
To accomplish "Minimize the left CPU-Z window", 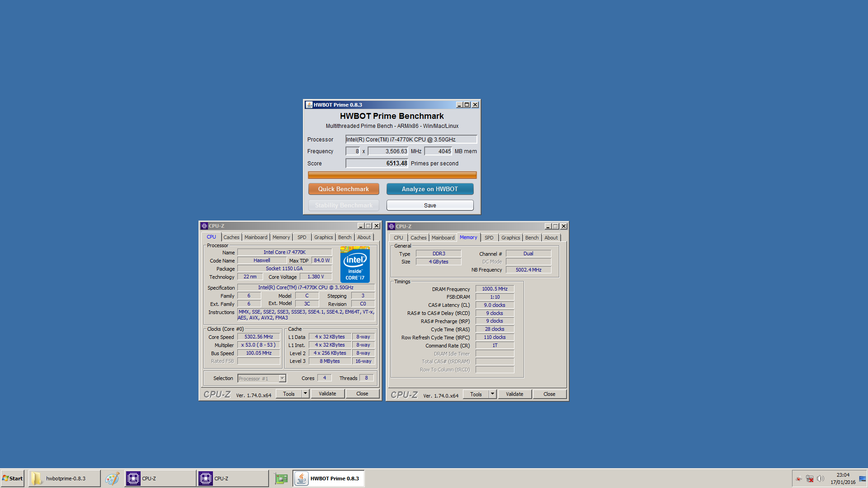I will pyautogui.click(x=361, y=226).
